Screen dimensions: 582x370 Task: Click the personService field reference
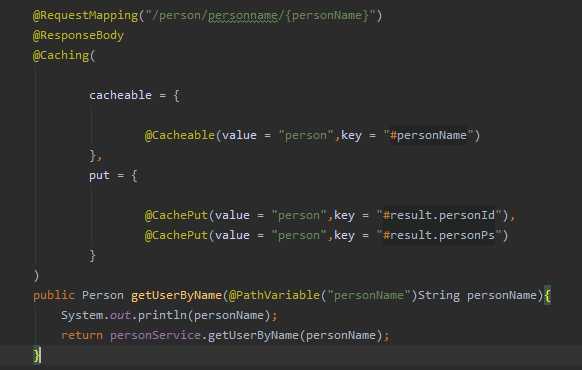[155, 335]
